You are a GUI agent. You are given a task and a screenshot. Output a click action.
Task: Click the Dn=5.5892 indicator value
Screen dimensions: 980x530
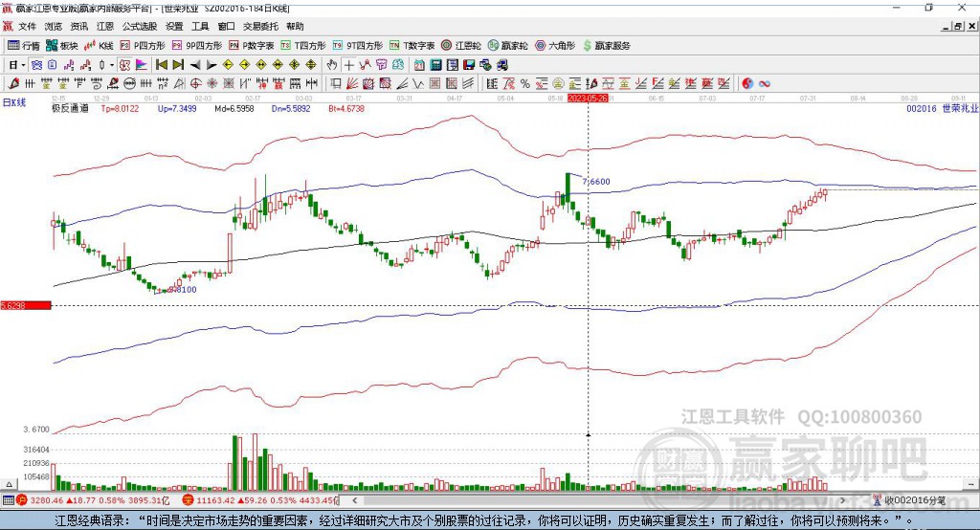(291, 108)
